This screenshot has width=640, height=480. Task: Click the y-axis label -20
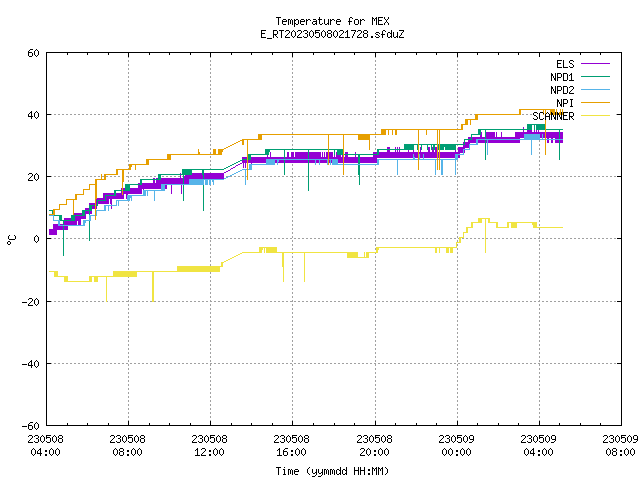pos(31,302)
